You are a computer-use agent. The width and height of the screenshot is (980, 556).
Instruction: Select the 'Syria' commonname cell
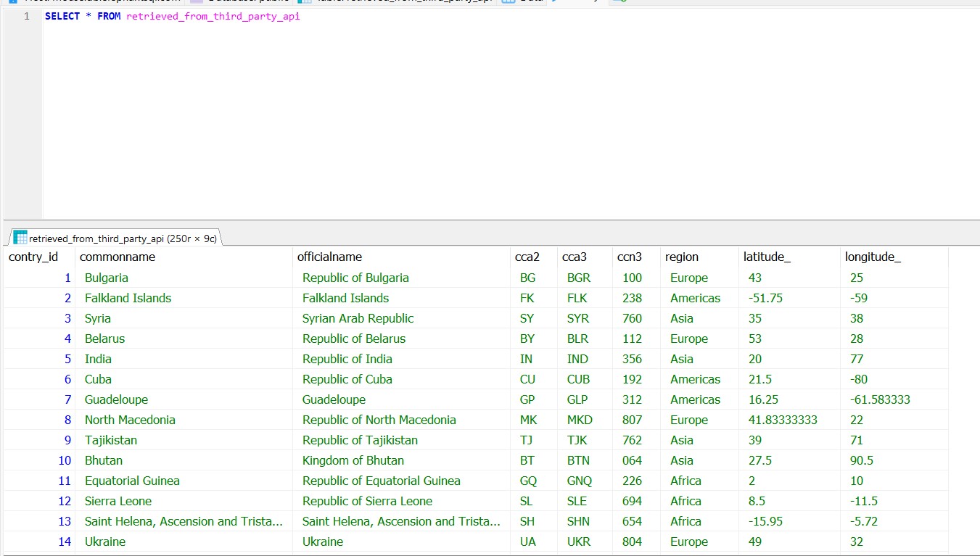coord(184,318)
